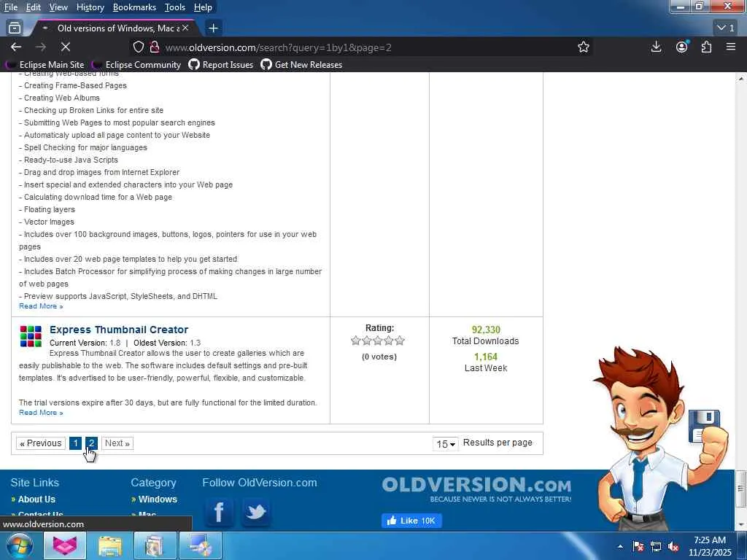This screenshot has width=747, height=560.
Task: Open the 15 results per page dropdown
Action: 446,444
